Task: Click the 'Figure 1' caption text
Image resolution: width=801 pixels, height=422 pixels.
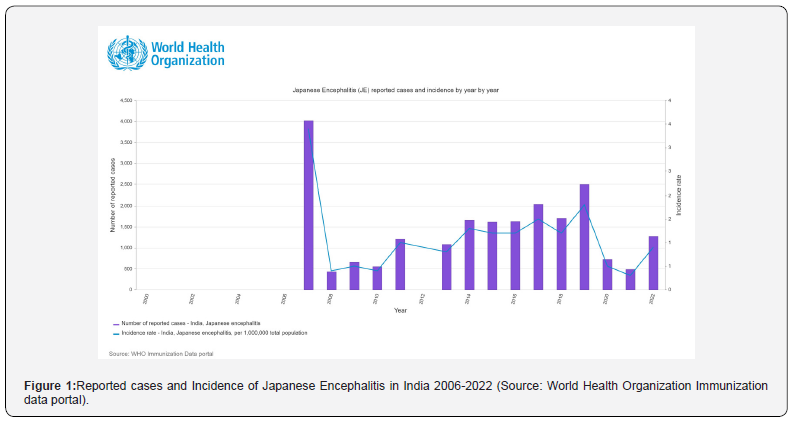Action: pyautogui.click(x=396, y=392)
